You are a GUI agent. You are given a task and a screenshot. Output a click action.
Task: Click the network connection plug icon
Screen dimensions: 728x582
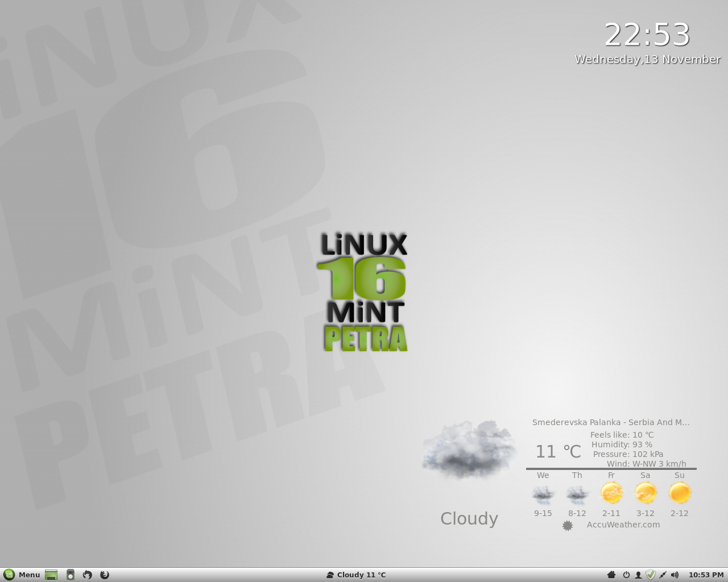click(663, 575)
